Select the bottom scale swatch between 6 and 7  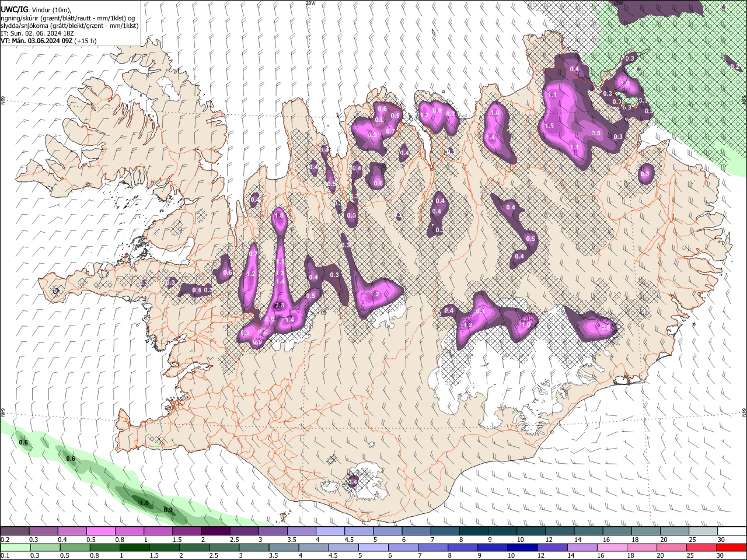tap(403, 547)
